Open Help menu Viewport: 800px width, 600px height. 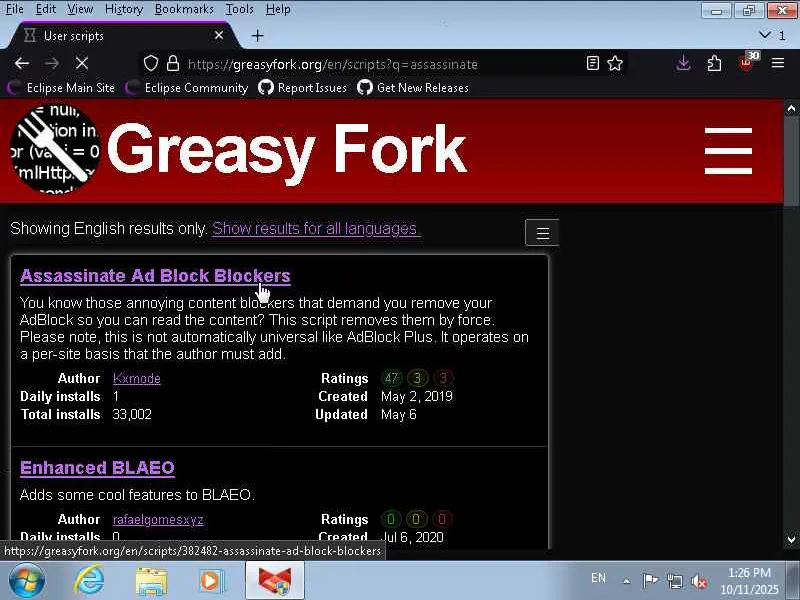pos(278,9)
